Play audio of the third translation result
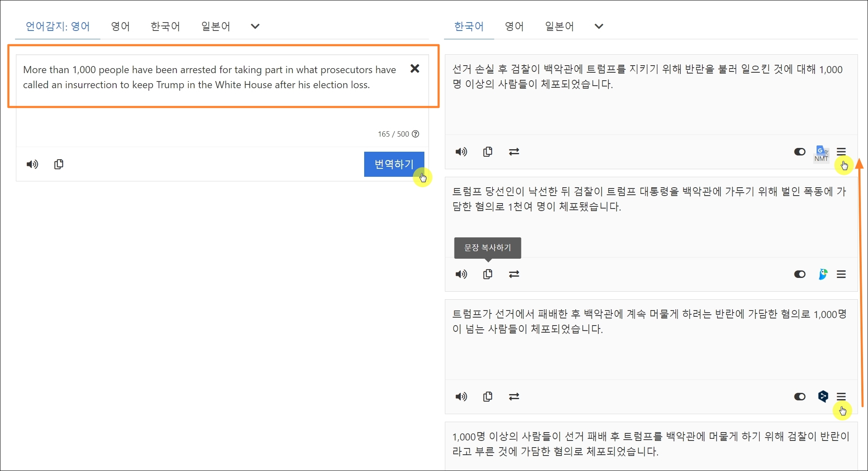This screenshot has width=868, height=471. click(x=461, y=397)
